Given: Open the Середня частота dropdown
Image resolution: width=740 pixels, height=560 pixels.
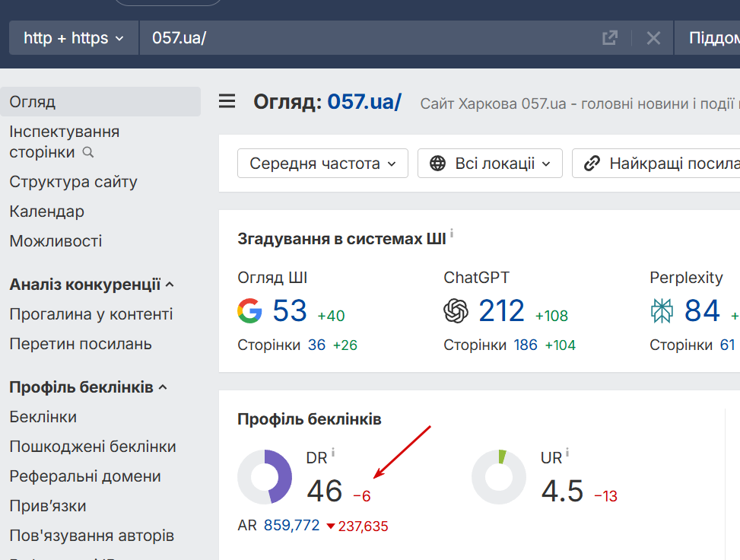Looking at the screenshot, I should 322,164.
